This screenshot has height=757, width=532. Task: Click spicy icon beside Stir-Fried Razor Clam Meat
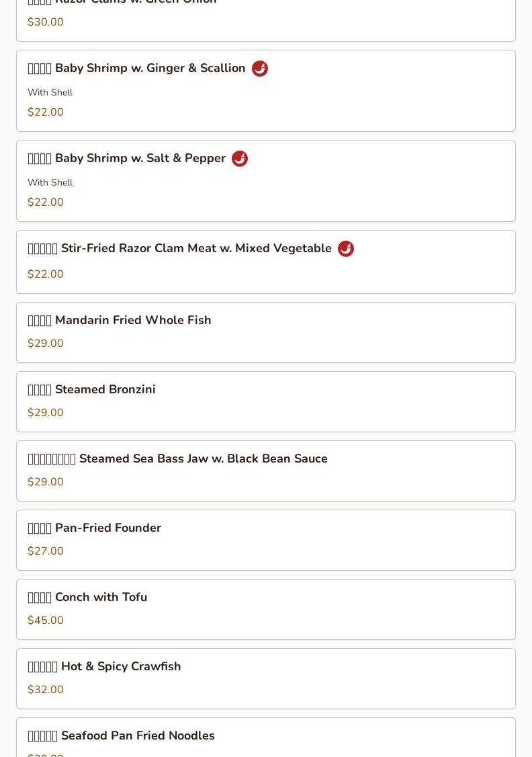tap(345, 249)
